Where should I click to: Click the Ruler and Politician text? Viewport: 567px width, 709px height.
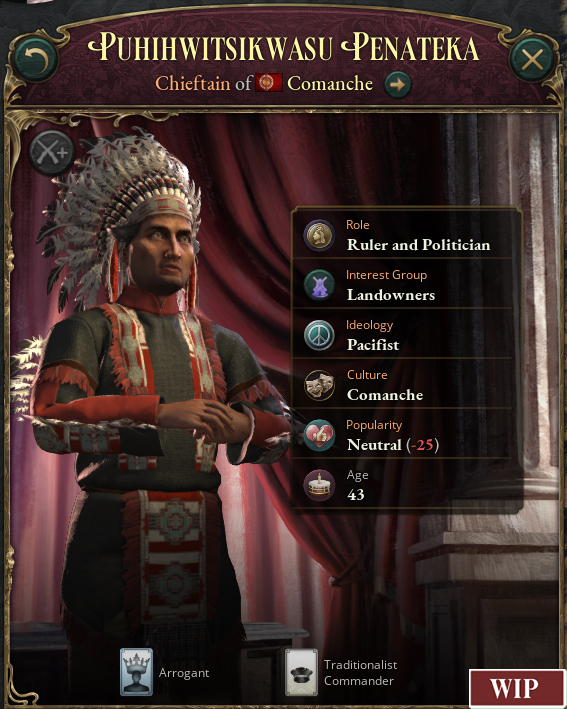(x=418, y=245)
